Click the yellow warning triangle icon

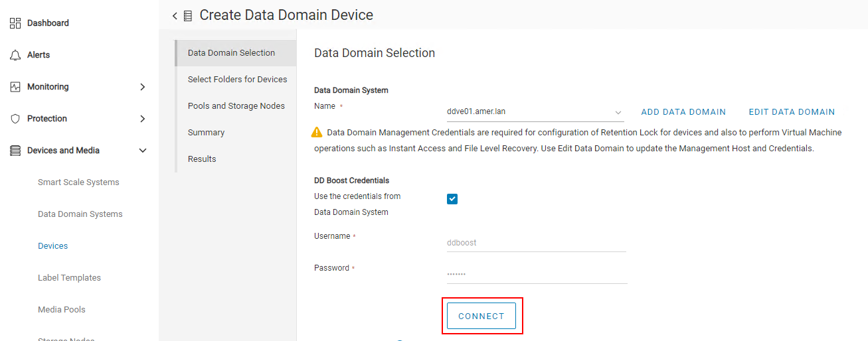317,132
